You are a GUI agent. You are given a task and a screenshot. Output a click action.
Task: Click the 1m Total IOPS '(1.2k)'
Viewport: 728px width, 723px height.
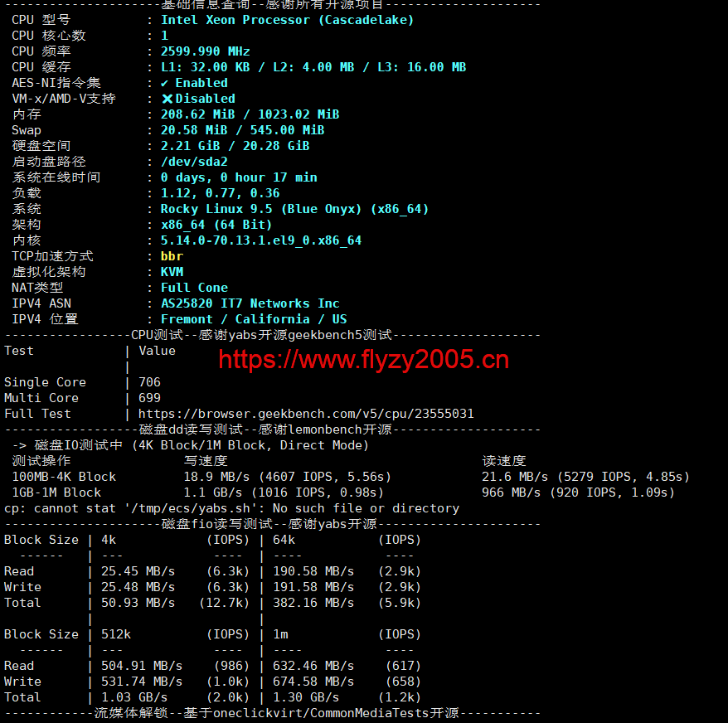coord(400,697)
